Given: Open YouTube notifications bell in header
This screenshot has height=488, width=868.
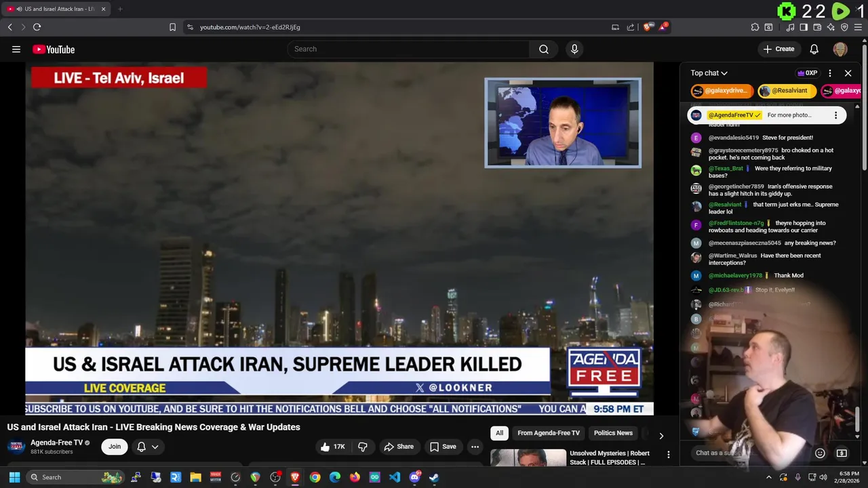Looking at the screenshot, I should tap(814, 49).
